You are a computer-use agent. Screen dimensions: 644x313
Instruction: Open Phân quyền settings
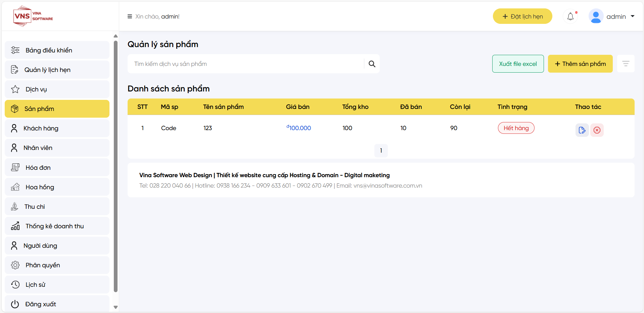point(57,265)
